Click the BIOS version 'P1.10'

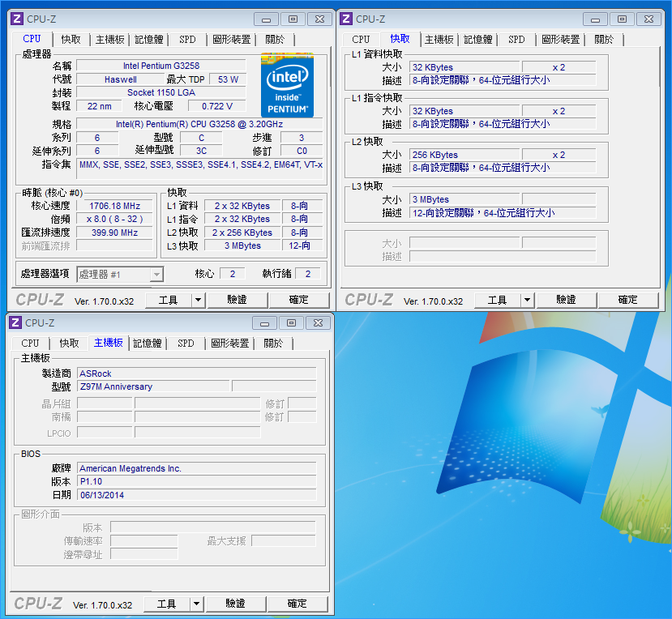coord(197,481)
